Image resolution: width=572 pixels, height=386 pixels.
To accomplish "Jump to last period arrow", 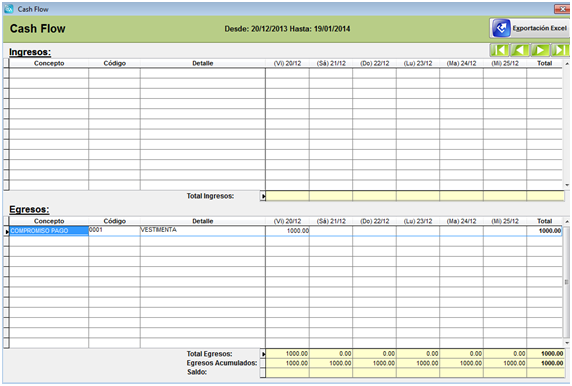I will tap(560, 50).
